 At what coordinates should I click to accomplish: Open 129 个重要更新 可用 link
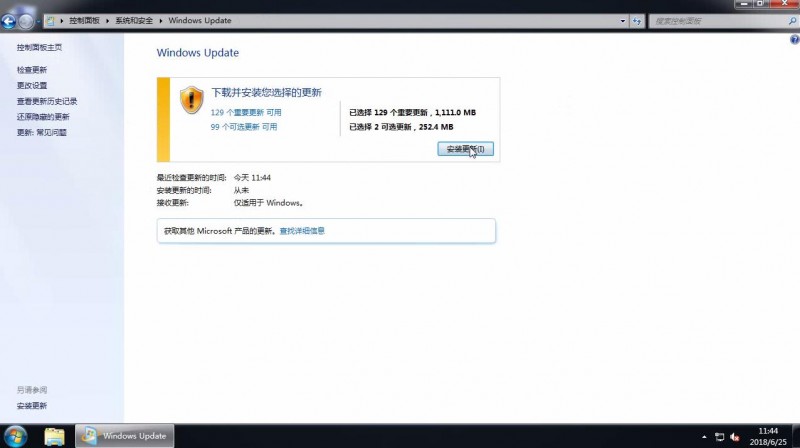click(x=246, y=113)
